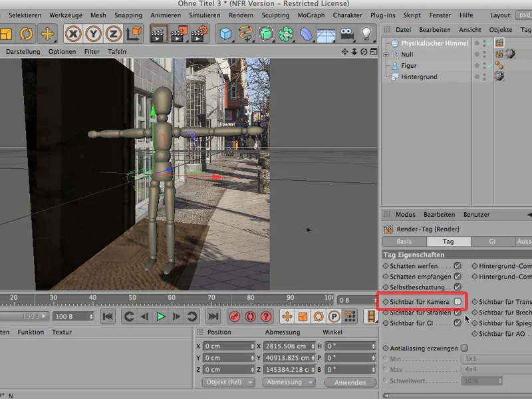Select the spline drawing tool
The width and height of the screenshot is (532, 399).
pos(245,34)
